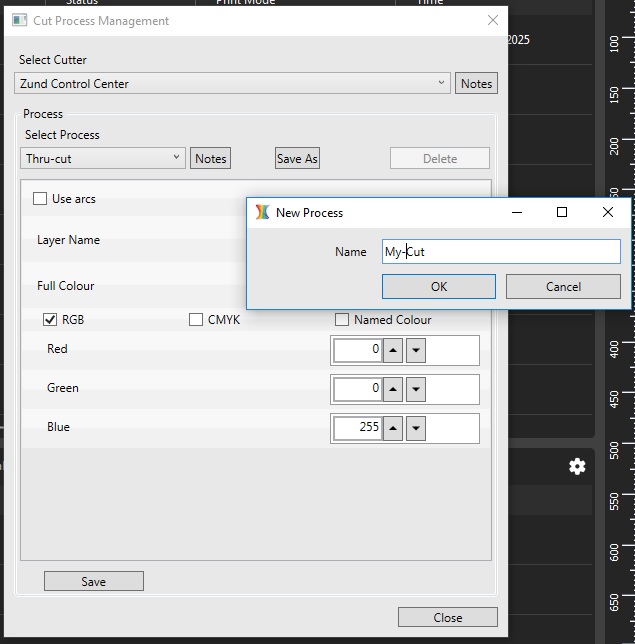Decrease the Green value with down arrow
635x644 pixels.
(416, 389)
